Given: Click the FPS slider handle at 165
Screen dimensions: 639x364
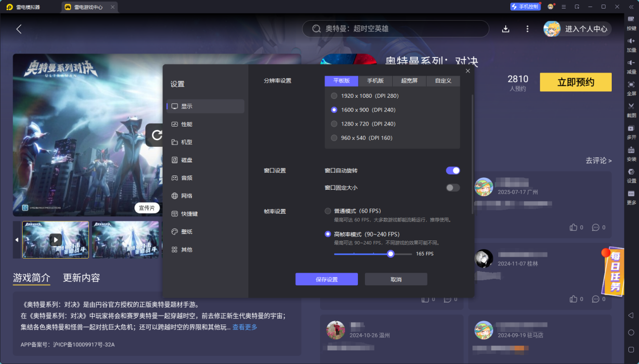Looking at the screenshot, I should tap(390, 254).
